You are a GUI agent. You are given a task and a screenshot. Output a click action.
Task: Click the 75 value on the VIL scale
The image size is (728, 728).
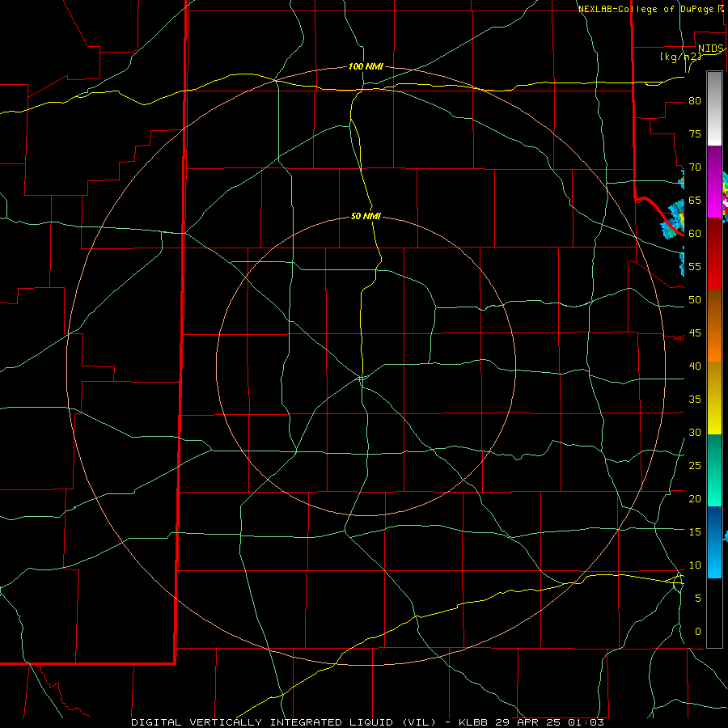point(695,134)
